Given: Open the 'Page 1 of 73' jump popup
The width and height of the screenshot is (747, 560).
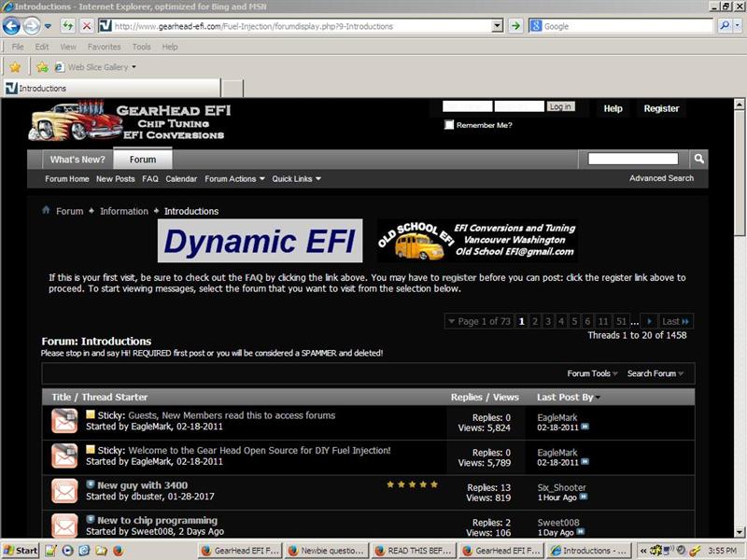Looking at the screenshot, I should click(x=479, y=321).
